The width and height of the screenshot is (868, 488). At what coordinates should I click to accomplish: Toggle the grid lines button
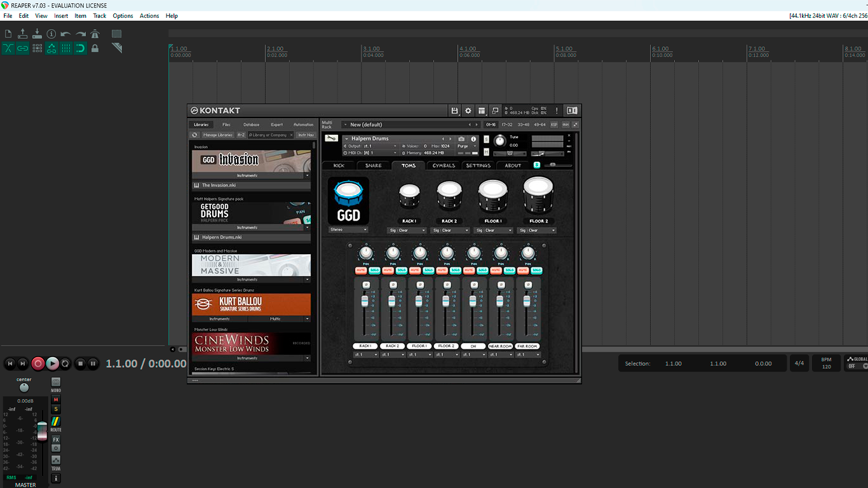[x=66, y=48]
